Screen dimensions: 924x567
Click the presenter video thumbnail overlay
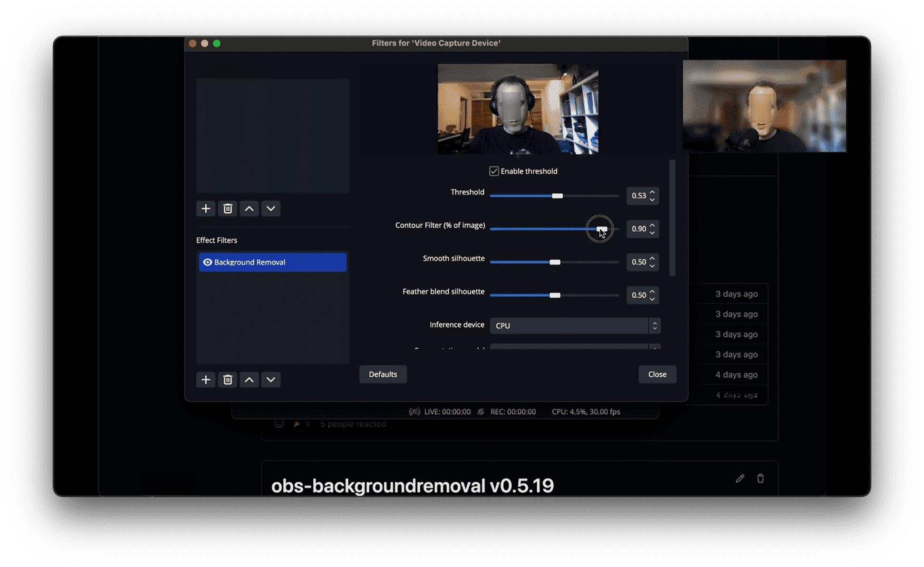click(764, 106)
